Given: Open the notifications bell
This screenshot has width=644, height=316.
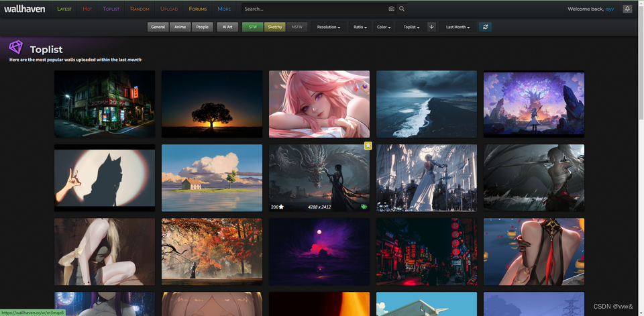Looking at the screenshot, I should point(627,9).
